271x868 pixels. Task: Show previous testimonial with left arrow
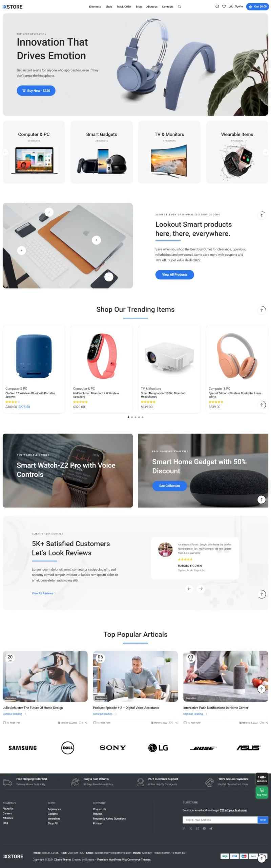(189, 589)
